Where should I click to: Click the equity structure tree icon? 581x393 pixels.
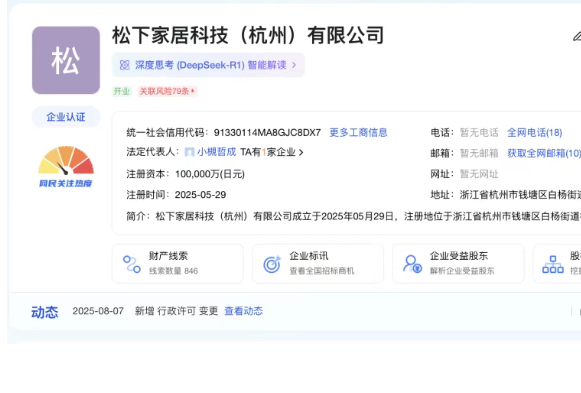tap(553, 264)
